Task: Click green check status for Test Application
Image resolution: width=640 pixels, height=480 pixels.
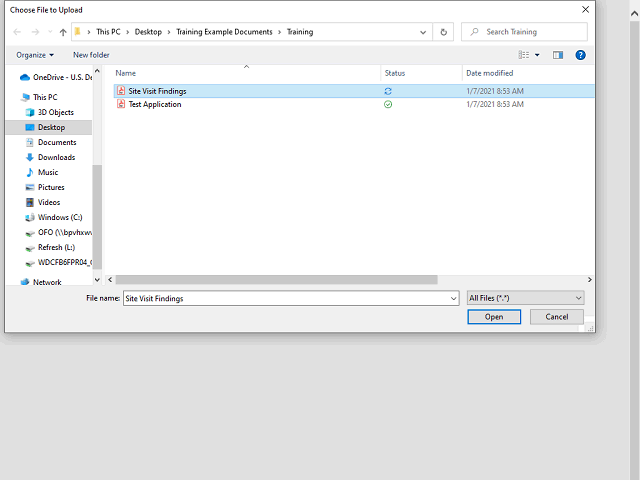Action: click(x=388, y=104)
